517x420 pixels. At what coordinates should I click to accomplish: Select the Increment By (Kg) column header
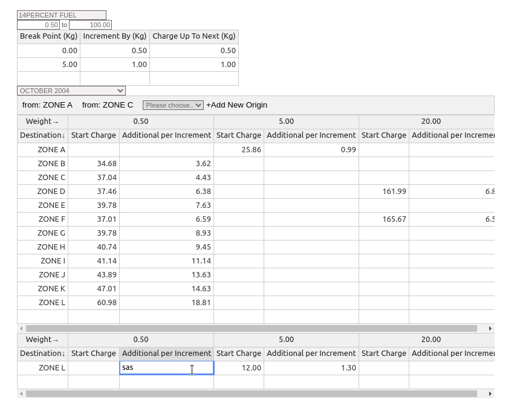pos(115,37)
